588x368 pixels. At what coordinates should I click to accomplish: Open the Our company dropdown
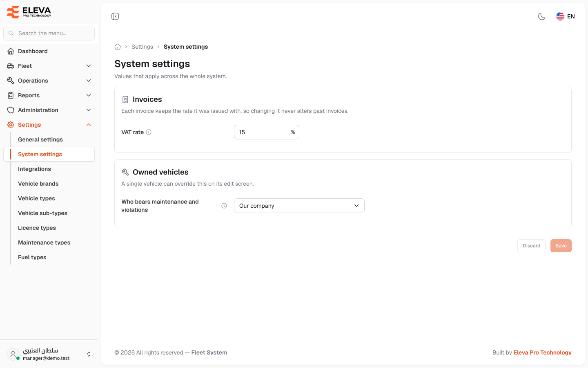tap(299, 206)
